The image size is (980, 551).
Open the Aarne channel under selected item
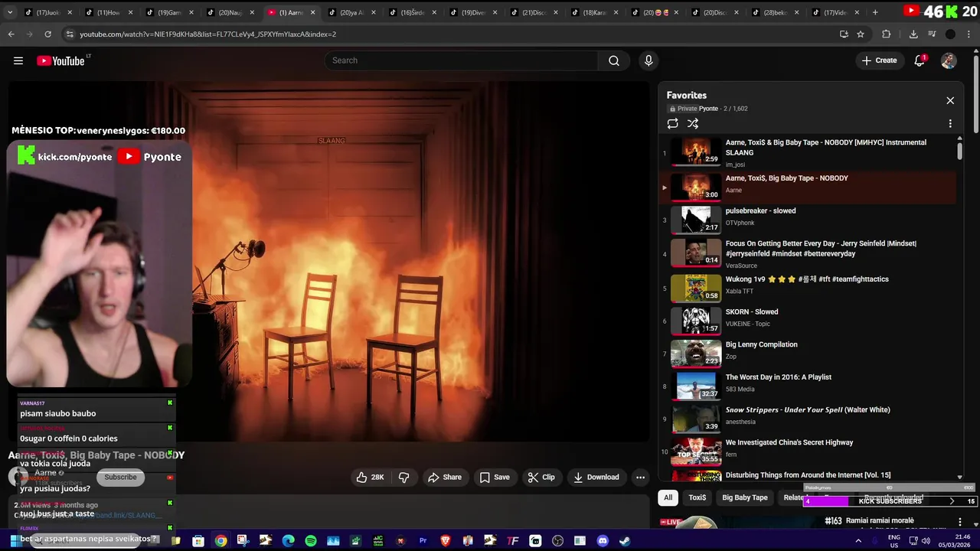tap(733, 191)
